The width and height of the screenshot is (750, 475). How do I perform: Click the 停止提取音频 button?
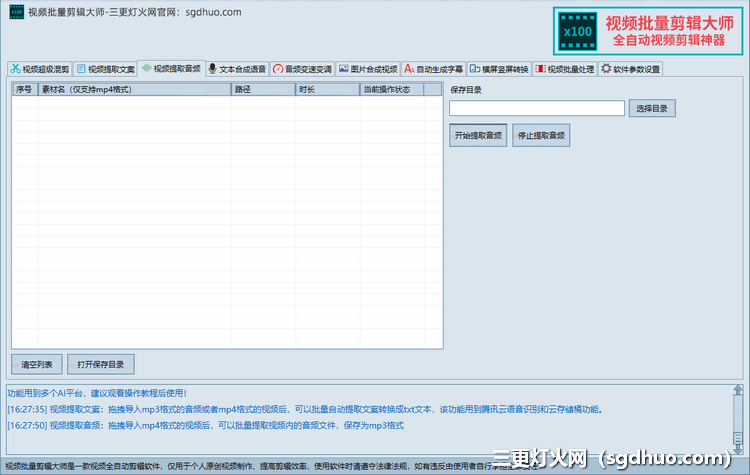541,135
